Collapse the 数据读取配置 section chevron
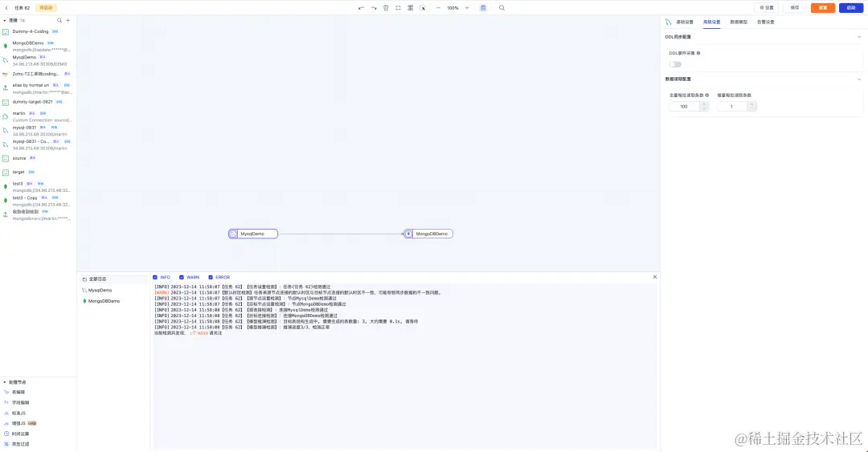 [x=859, y=79]
